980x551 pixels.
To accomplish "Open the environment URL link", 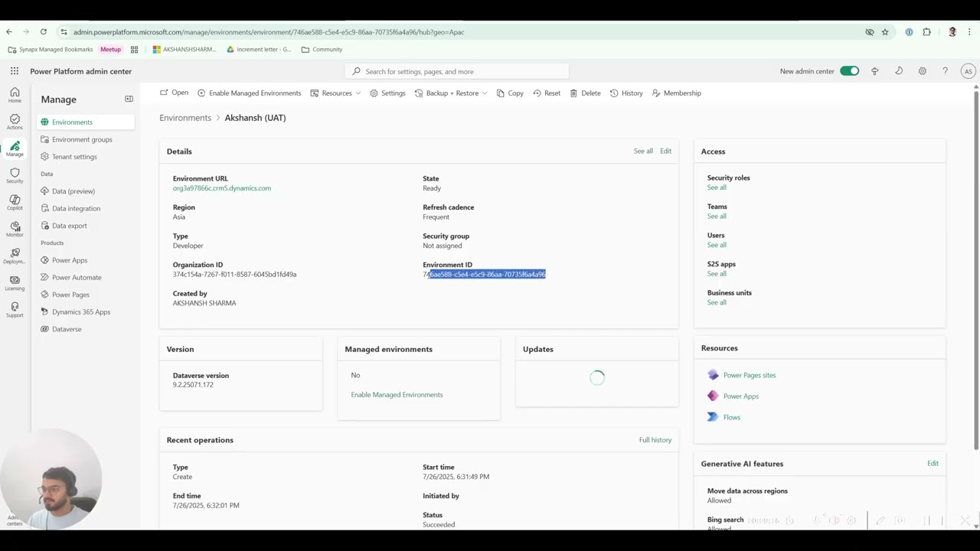I will pos(221,188).
